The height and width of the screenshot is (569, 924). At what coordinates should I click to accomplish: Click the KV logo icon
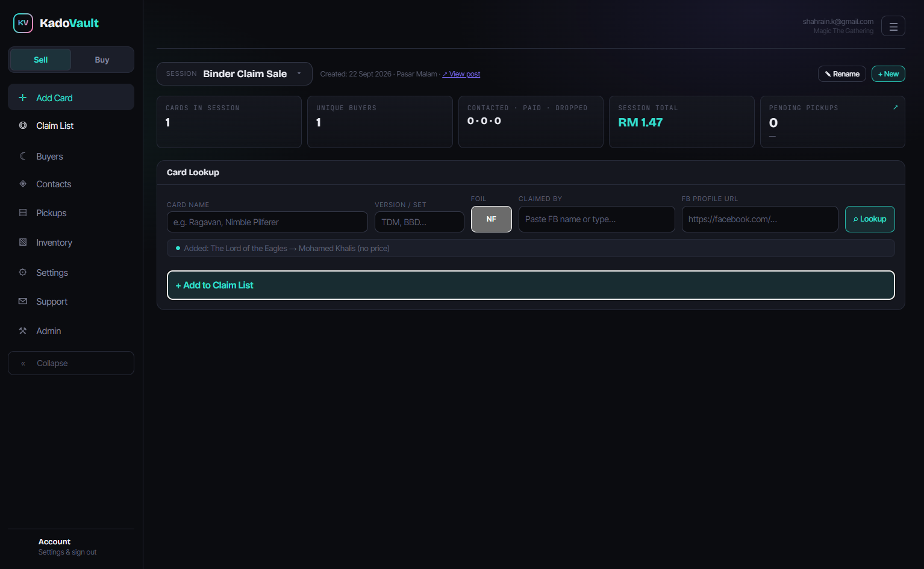(23, 23)
